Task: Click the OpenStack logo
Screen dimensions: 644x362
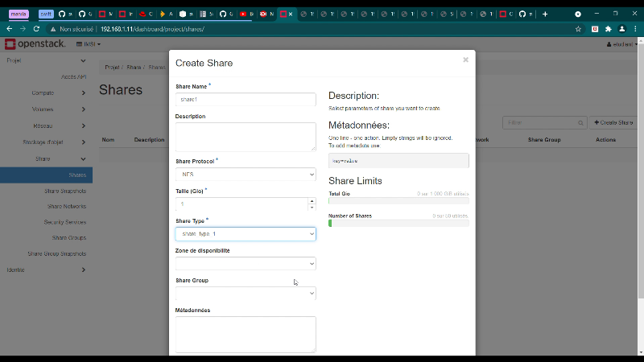Action: pyautogui.click(x=36, y=44)
